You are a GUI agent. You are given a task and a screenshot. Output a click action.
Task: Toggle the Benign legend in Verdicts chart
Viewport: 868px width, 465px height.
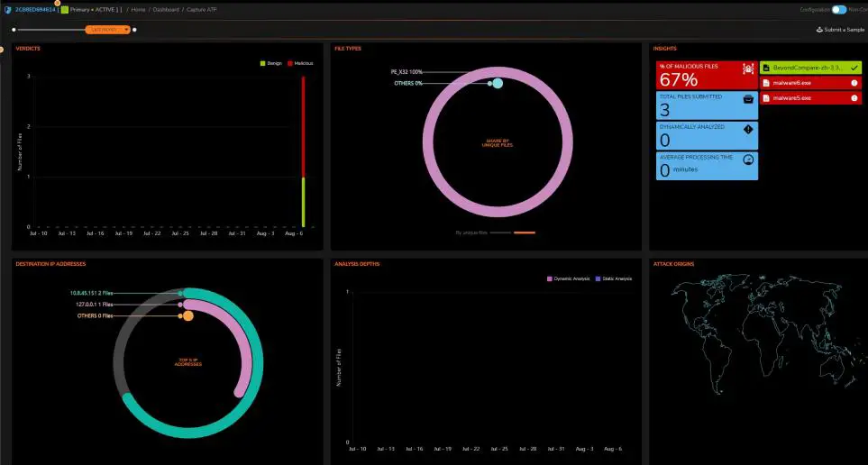tap(271, 63)
